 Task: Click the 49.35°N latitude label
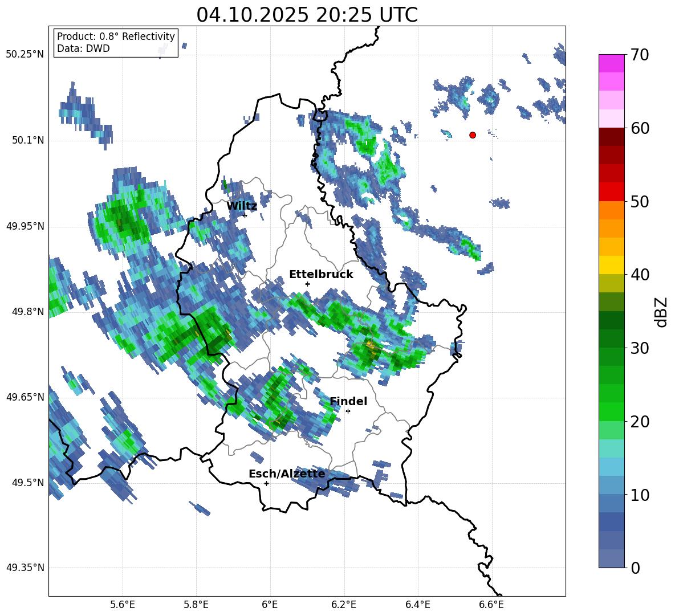(25, 568)
